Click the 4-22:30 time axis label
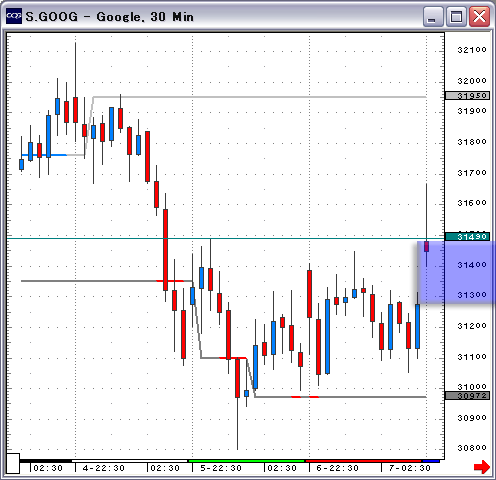 103,468
